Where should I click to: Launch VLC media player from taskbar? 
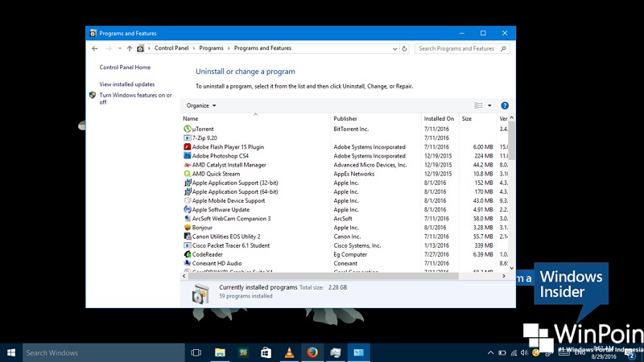289,352
